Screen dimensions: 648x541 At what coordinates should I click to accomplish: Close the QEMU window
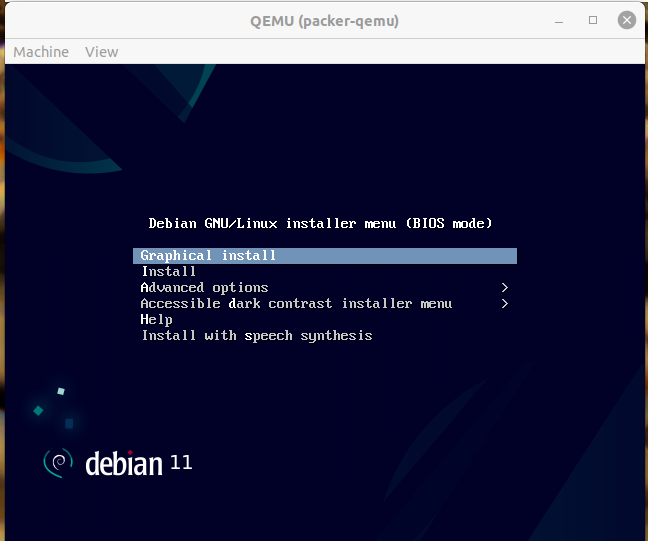tap(625, 20)
